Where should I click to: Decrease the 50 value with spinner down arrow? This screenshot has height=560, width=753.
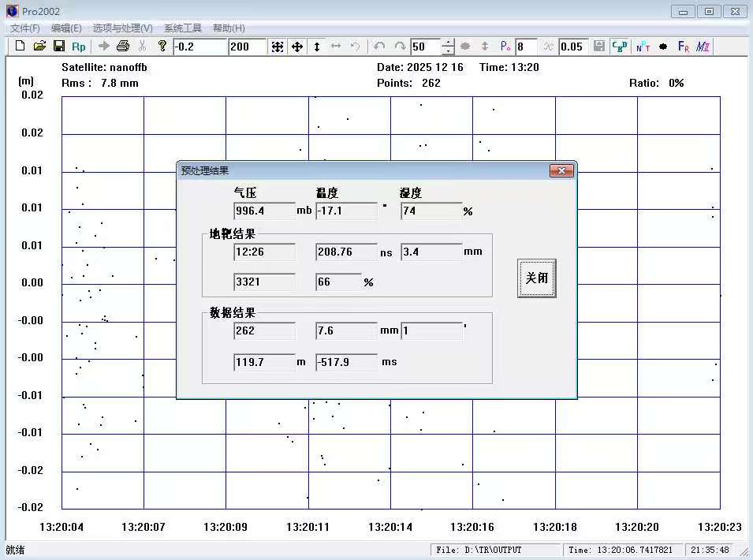pyautogui.click(x=448, y=50)
